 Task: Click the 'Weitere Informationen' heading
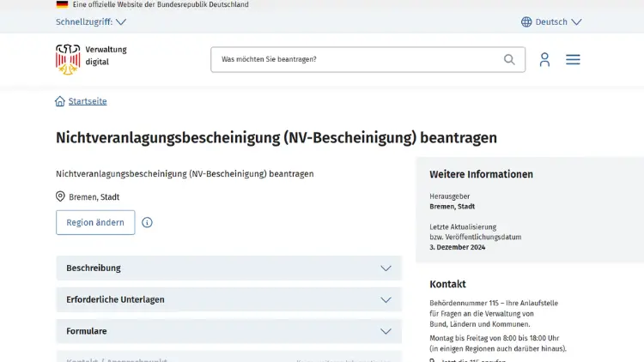482,174
